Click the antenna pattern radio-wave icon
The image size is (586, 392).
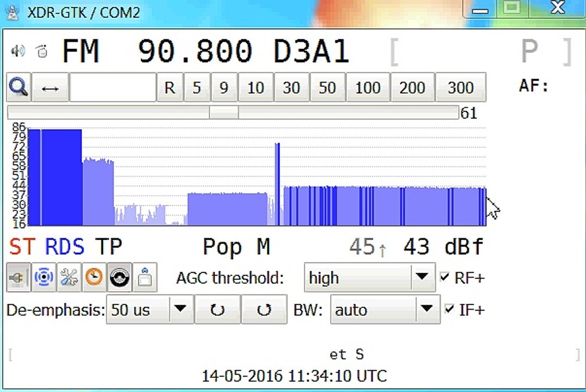44,277
